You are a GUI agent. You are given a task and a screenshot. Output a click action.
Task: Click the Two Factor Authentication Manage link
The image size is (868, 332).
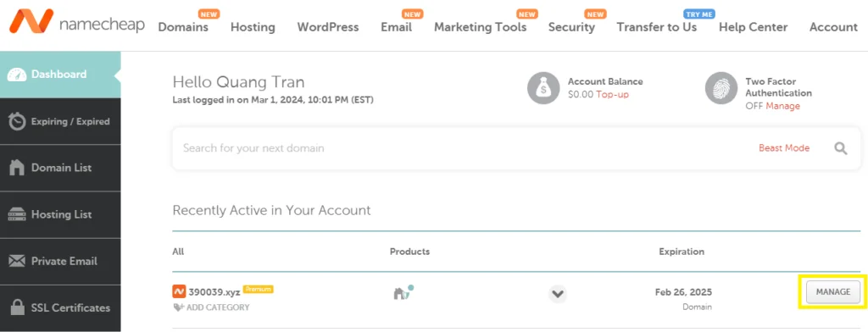[x=782, y=106]
